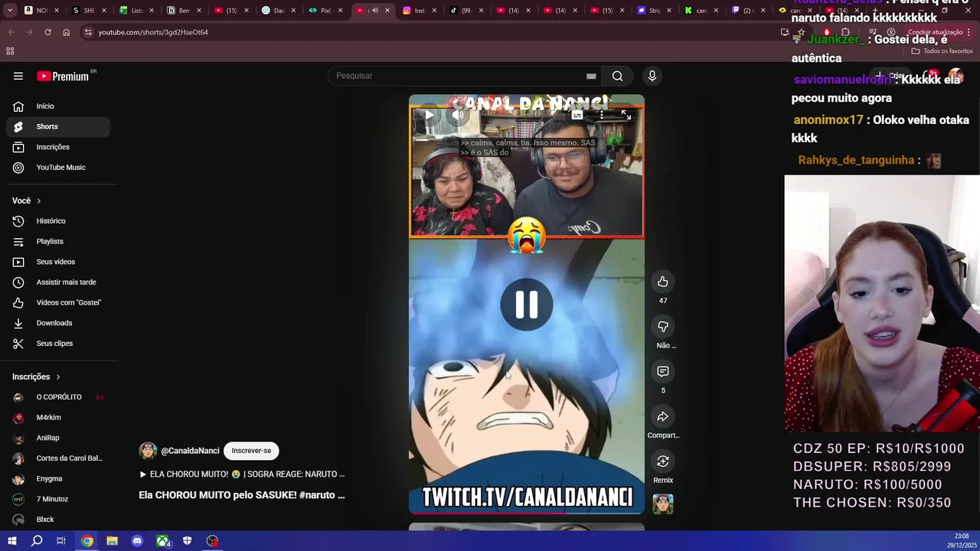Open Cortes da Carol Bal... channel
The width and height of the screenshot is (980, 551).
(x=58, y=458)
